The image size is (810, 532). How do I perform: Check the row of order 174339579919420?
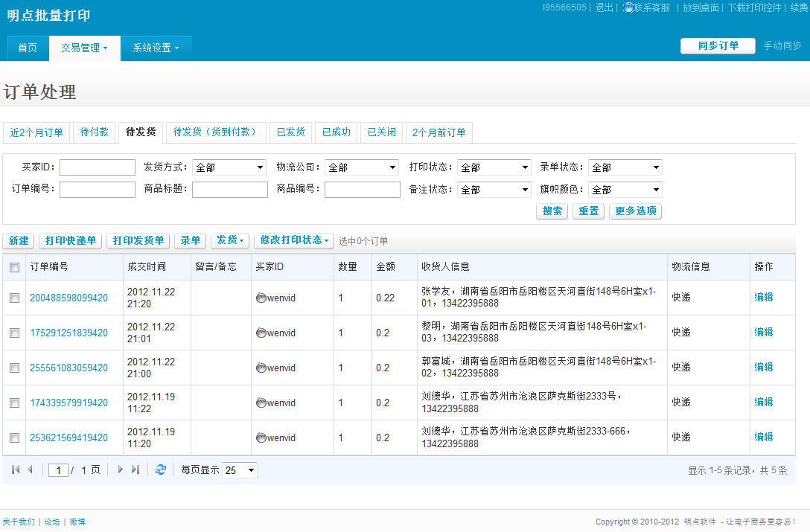(14, 403)
